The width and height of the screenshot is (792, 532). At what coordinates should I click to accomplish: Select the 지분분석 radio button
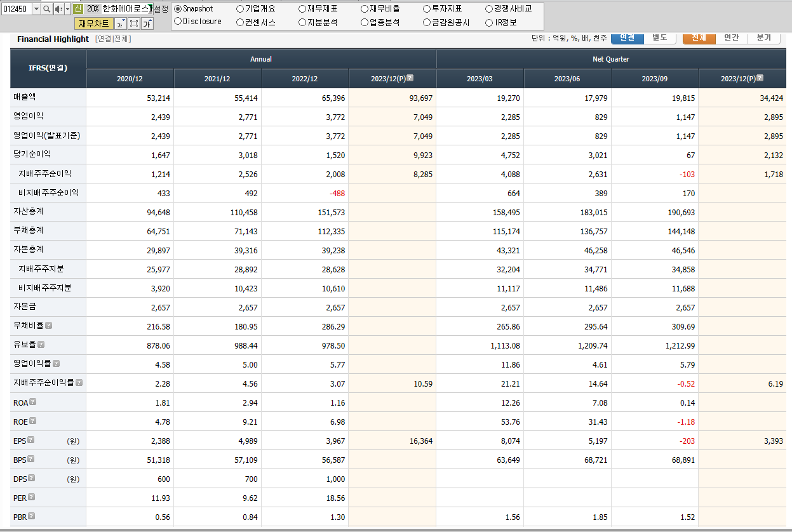[x=302, y=22]
